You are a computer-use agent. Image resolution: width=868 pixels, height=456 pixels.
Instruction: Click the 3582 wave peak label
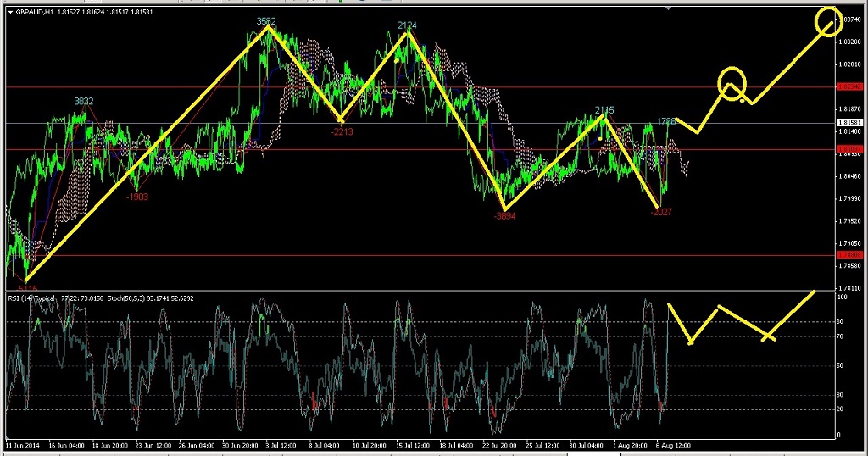pyautogui.click(x=267, y=20)
